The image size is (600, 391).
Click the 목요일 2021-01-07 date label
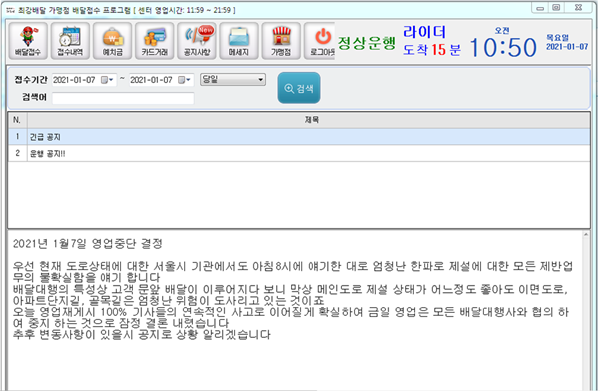click(x=567, y=42)
